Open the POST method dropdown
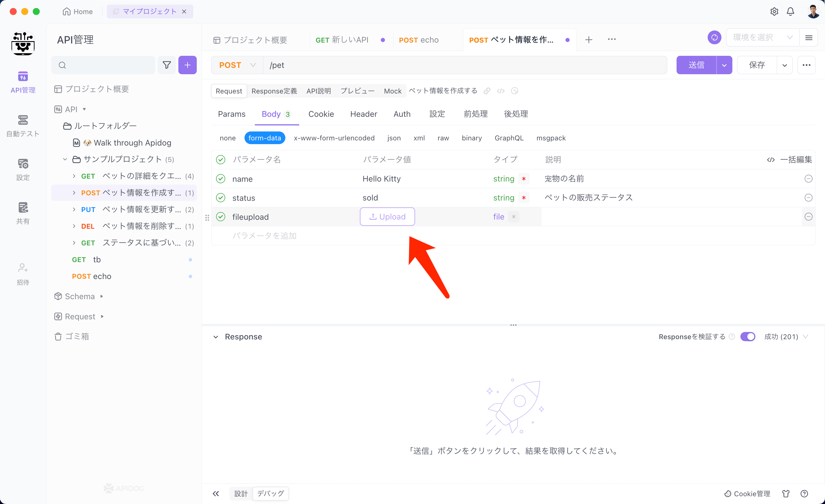The image size is (825, 504). coord(237,65)
